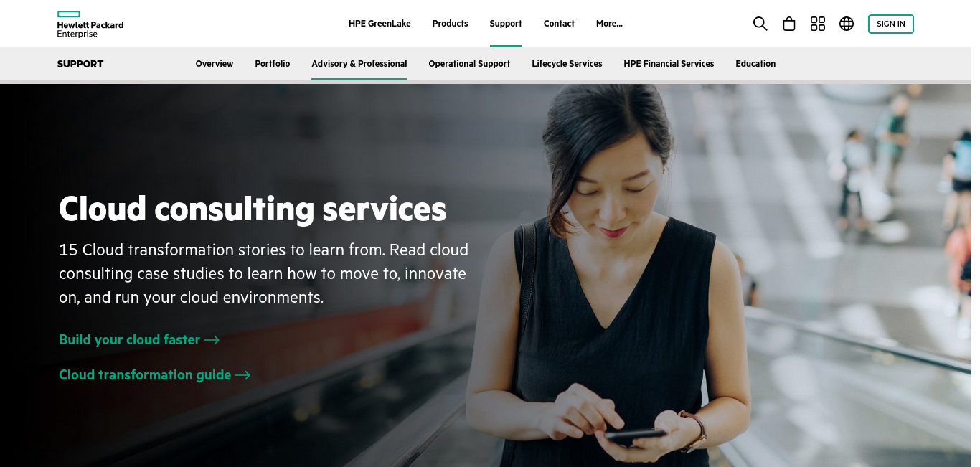This screenshot has height=467, width=980.
Task: Open the Education tab
Action: coord(755,64)
